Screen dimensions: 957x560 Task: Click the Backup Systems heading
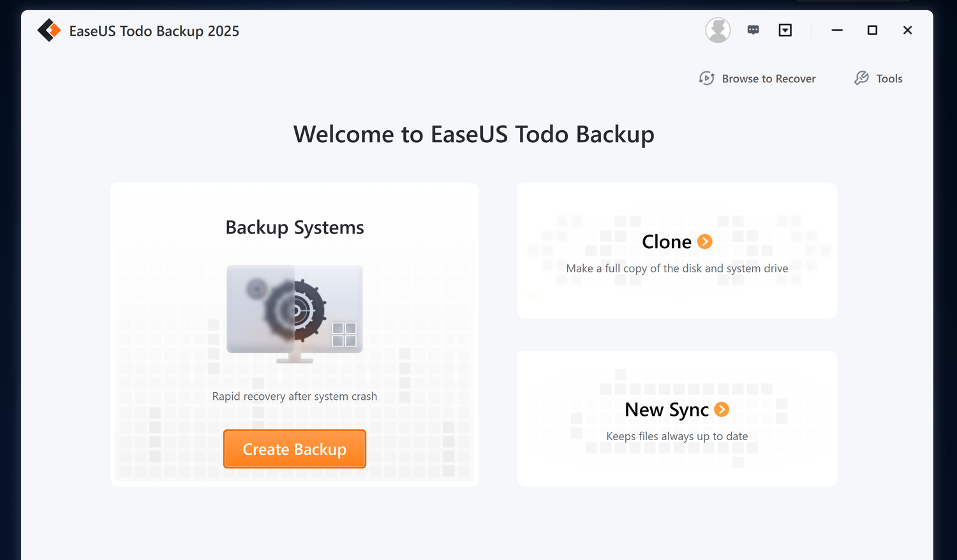coord(295,228)
